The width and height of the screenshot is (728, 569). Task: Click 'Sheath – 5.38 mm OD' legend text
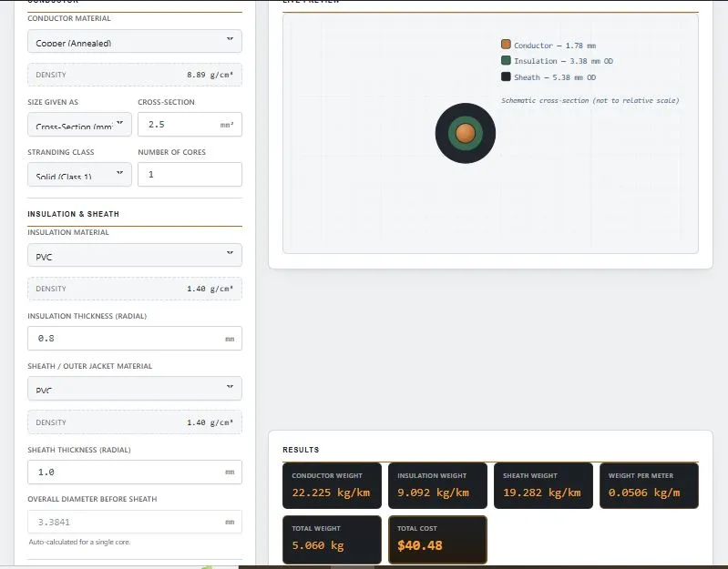555,77
